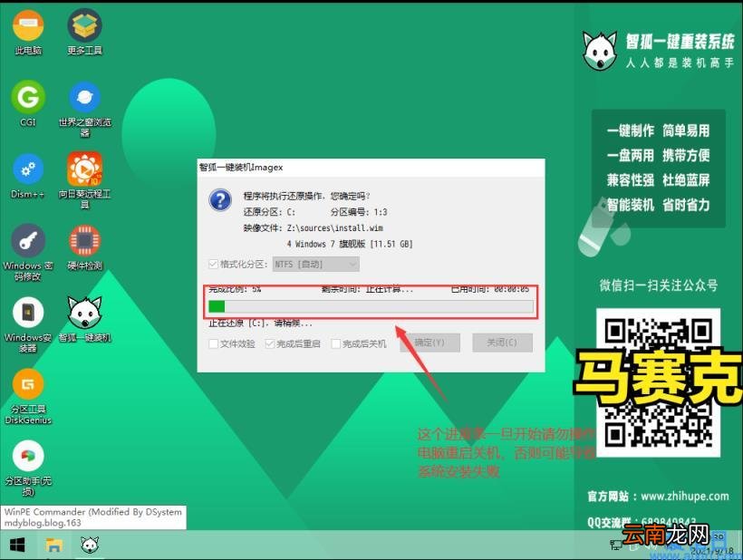The height and width of the screenshot is (560, 743).
Task: Launch the Dism++ desktop icon
Action: tap(28, 176)
